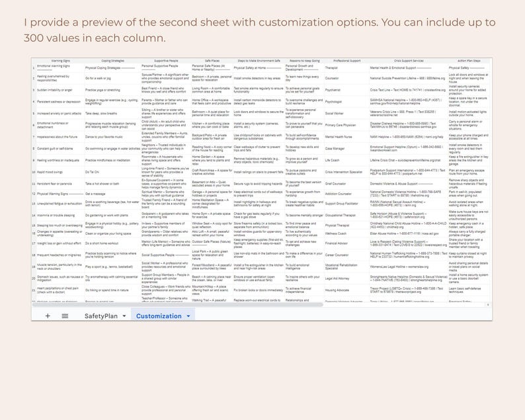Click the 'Financial Advisor' cell

347,243
